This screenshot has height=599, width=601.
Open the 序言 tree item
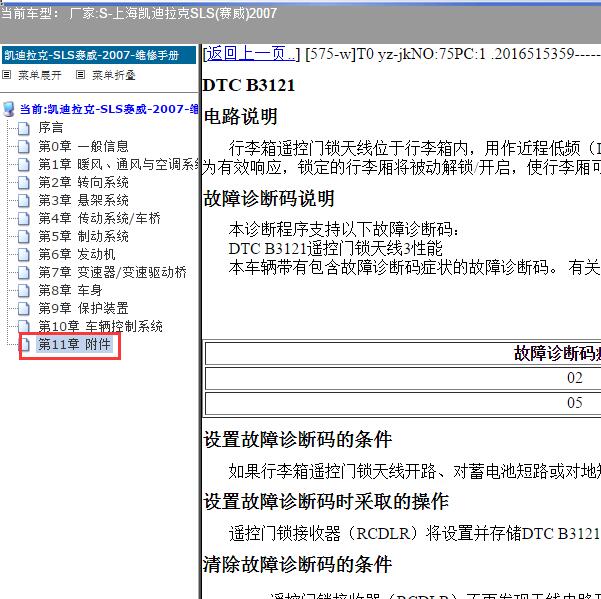[x=51, y=128]
